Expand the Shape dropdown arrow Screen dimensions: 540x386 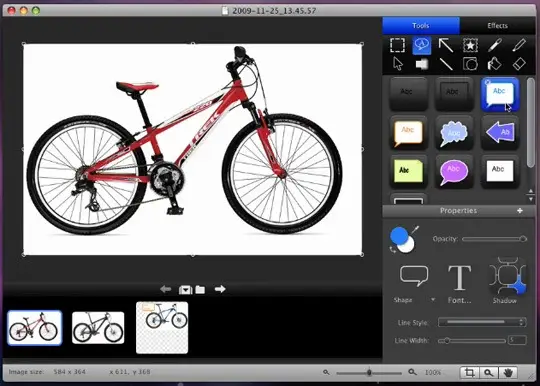point(433,300)
